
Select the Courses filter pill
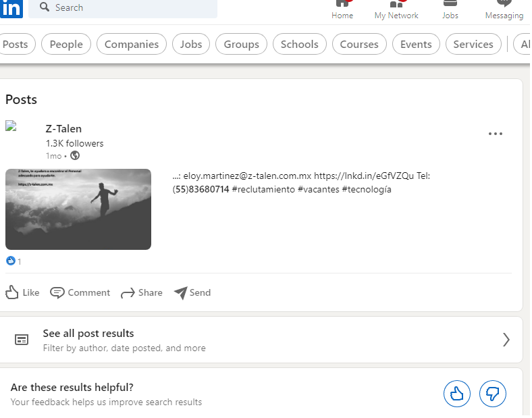click(359, 44)
